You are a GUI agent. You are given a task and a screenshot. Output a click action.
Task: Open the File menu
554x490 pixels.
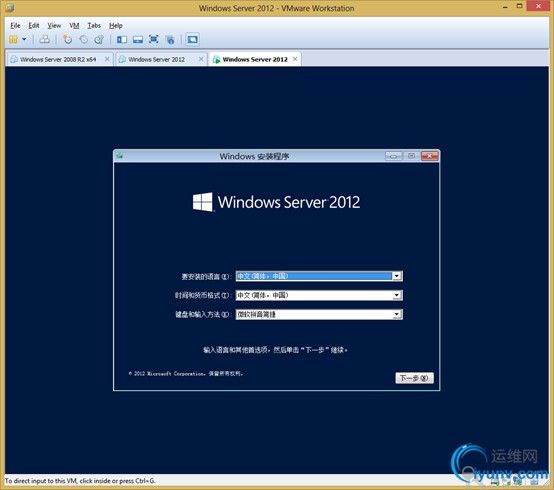(15, 25)
